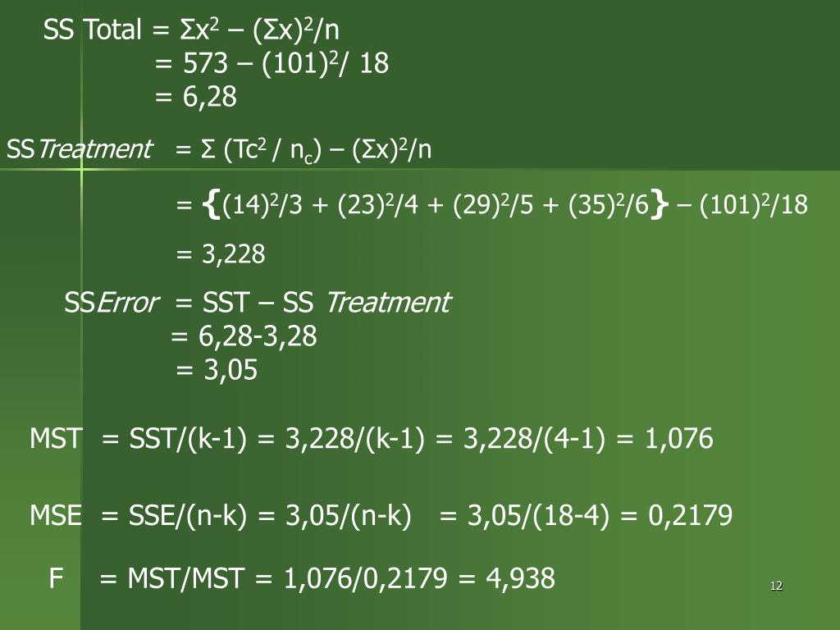Click slide page number 12
The image size is (840, 630).
776,586
